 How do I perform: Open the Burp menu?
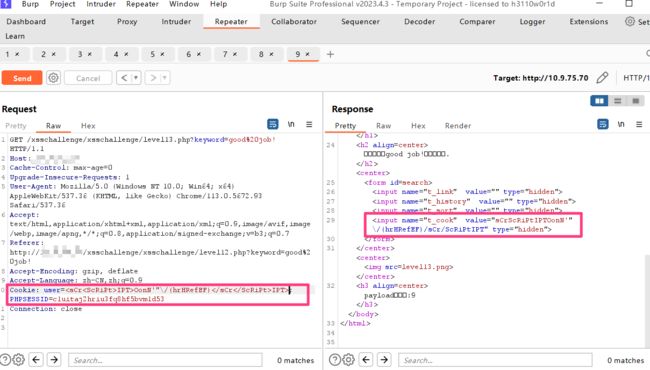[30, 4]
